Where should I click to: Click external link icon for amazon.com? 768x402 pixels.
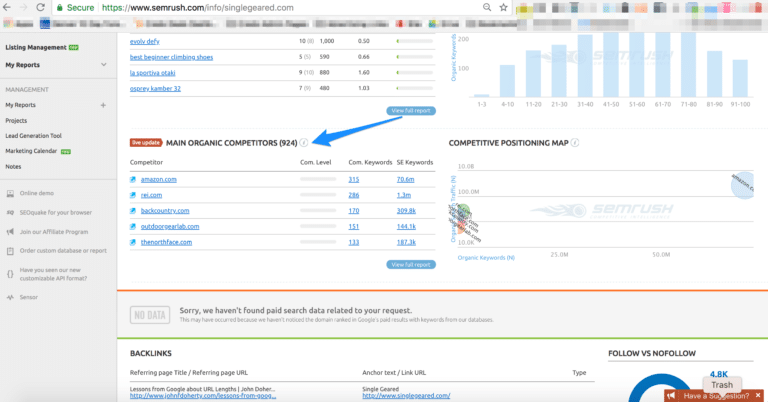(x=133, y=179)
